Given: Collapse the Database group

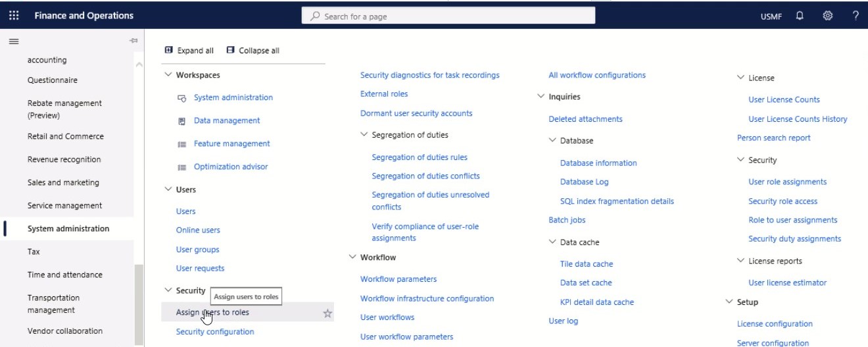Looking at the screenshot, I should tap(553, 141).
